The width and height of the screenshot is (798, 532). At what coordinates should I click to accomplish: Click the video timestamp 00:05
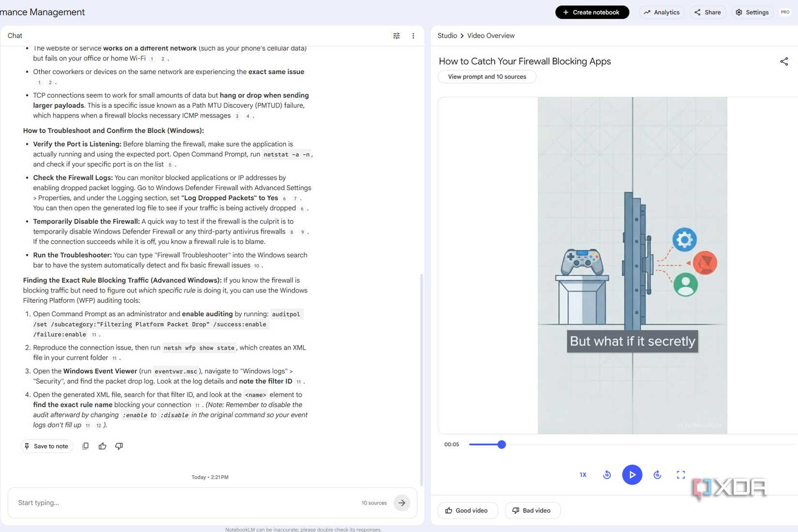452,444
